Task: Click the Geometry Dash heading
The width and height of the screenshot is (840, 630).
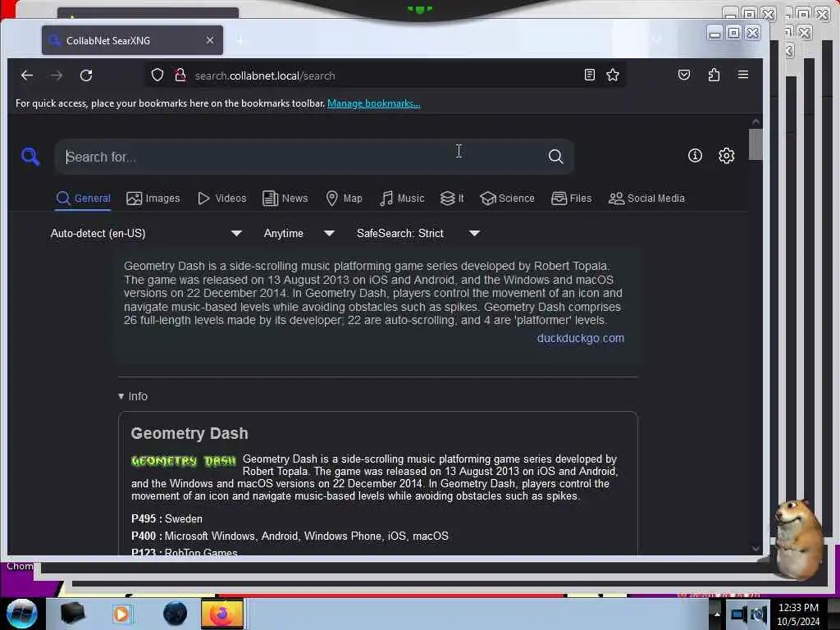Action: tap(189, 433)
